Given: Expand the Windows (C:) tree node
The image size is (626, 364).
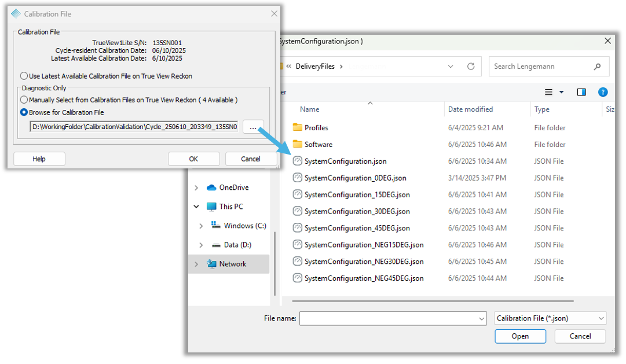Looking at the screenshot, I should pyautogui.click(x=201, y=226).
